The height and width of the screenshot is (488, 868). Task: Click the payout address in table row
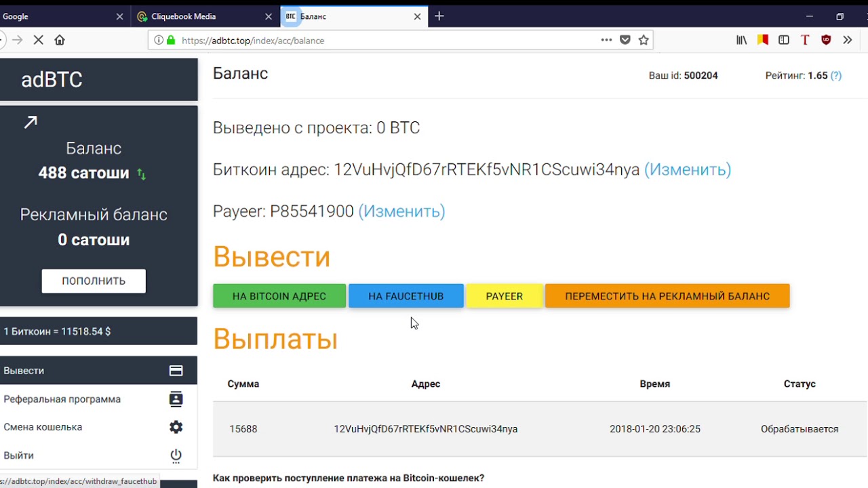426,429
